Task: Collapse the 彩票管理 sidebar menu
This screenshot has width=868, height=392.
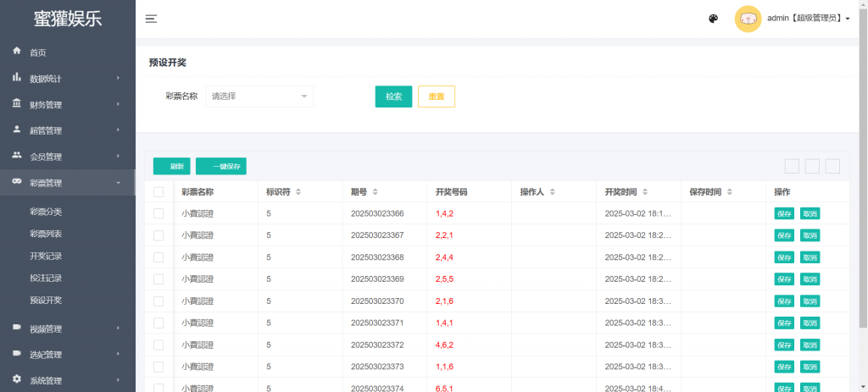Action: 68,183
